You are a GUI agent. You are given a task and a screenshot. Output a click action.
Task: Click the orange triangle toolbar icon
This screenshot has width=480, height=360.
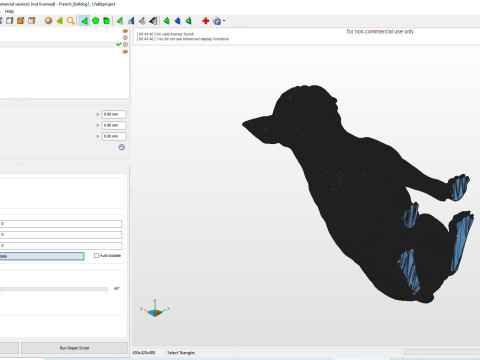[x=60, y=21]
